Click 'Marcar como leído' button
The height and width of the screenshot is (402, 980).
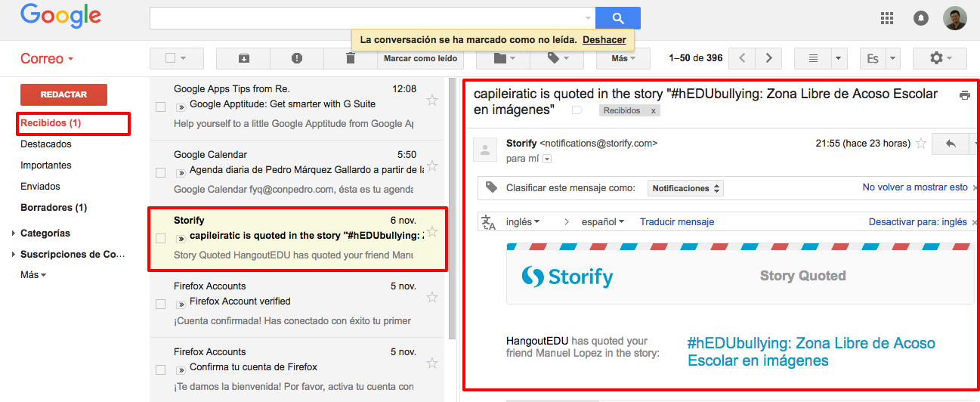420,58
